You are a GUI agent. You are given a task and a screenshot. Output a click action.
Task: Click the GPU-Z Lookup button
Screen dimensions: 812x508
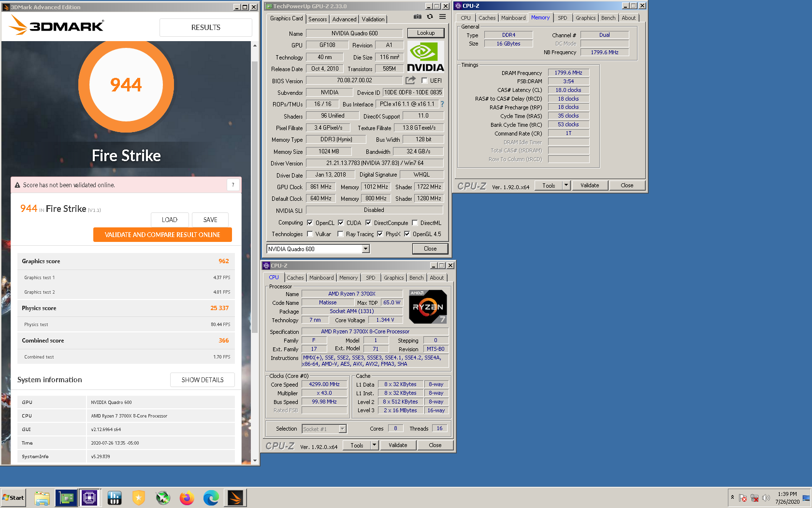coord(426,33)
